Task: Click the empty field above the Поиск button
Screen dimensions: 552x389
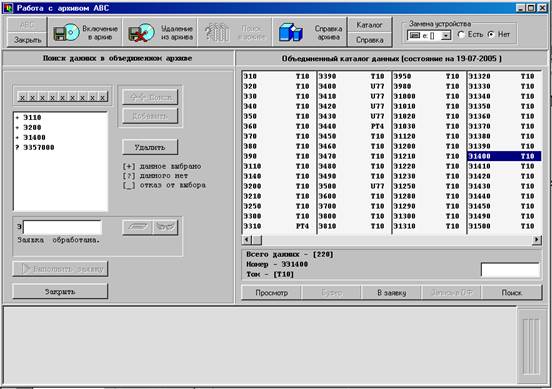Action: (510, 270)
